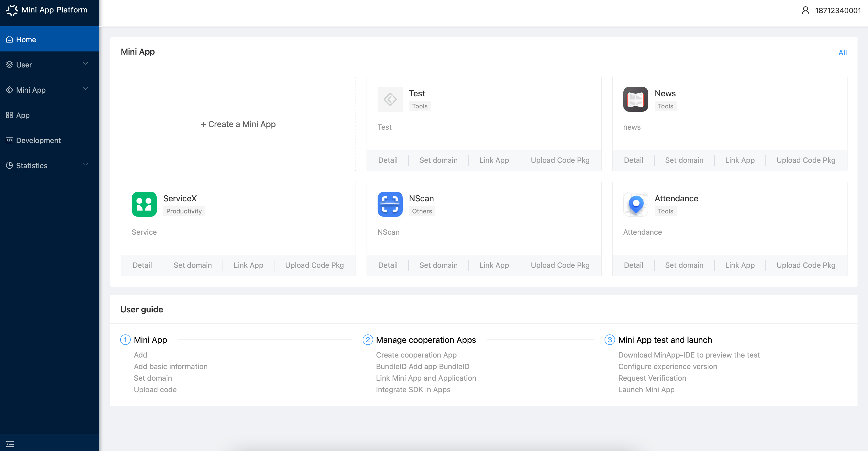The image size is (868, 451).
Task: Click the User layers icon in the sidebar
Action: pyautogui.click(x=9, y=64)
